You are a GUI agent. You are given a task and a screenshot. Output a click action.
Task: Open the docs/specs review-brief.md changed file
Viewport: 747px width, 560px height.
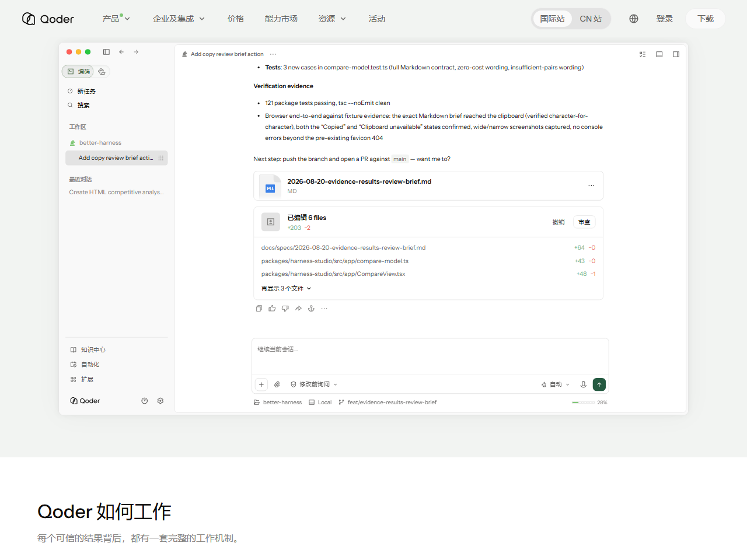(x=344, y=248)
